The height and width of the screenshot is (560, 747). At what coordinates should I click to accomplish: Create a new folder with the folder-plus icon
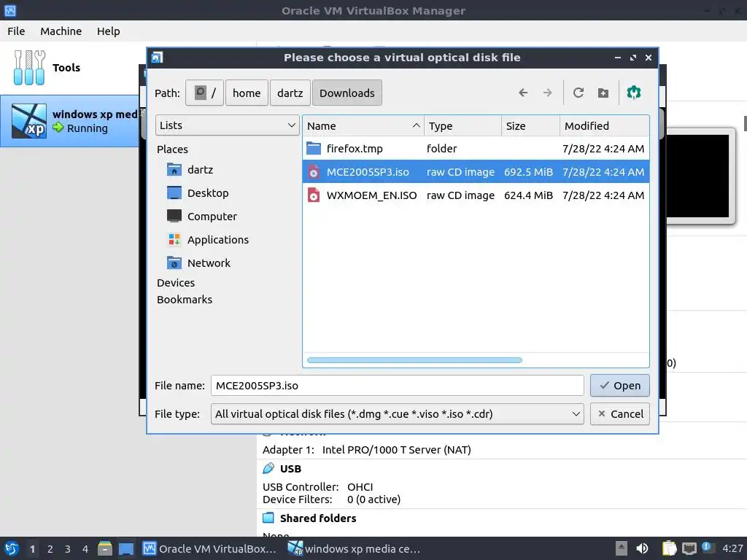click(603, 93)
